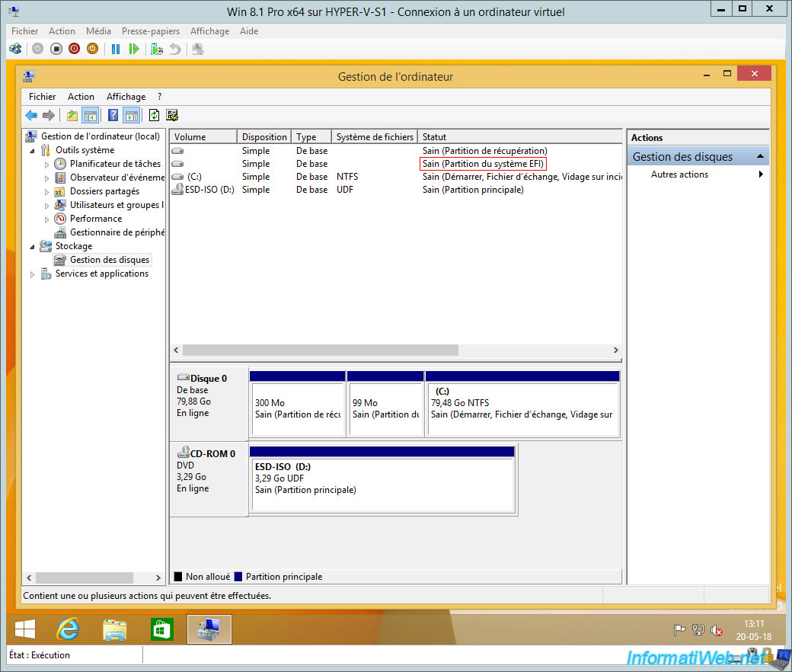The height and width of the screenshot is (672, 792).
Task: Click the CD-ROM 0 drive label
Action: [212, 454]
